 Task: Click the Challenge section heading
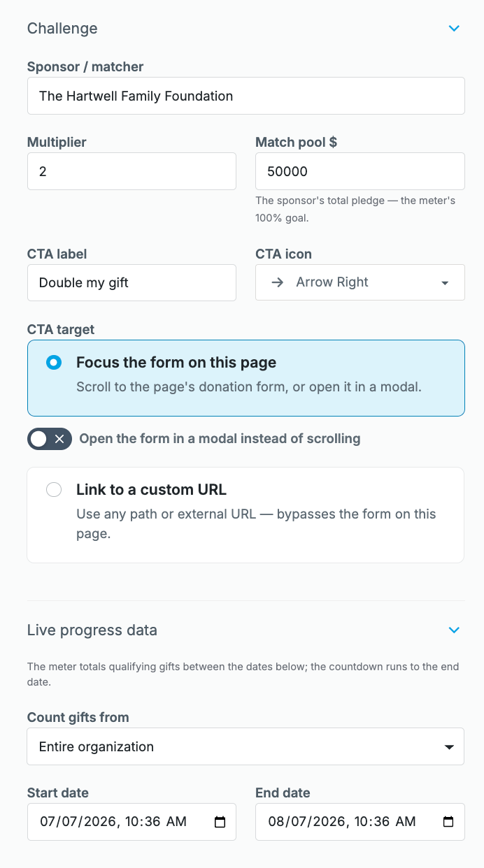62,29
